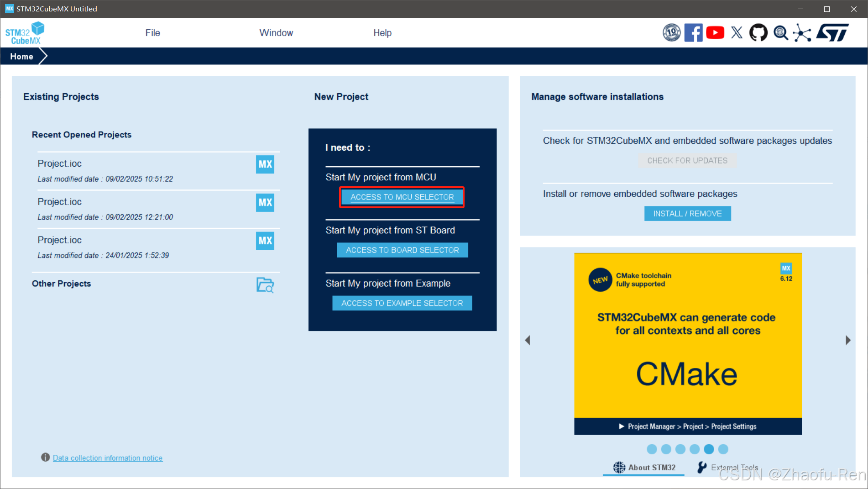The image size is (868, 489).
Task: Browse Other Projects folder icon
Action: pyautogui.click(x=265, y=285)
